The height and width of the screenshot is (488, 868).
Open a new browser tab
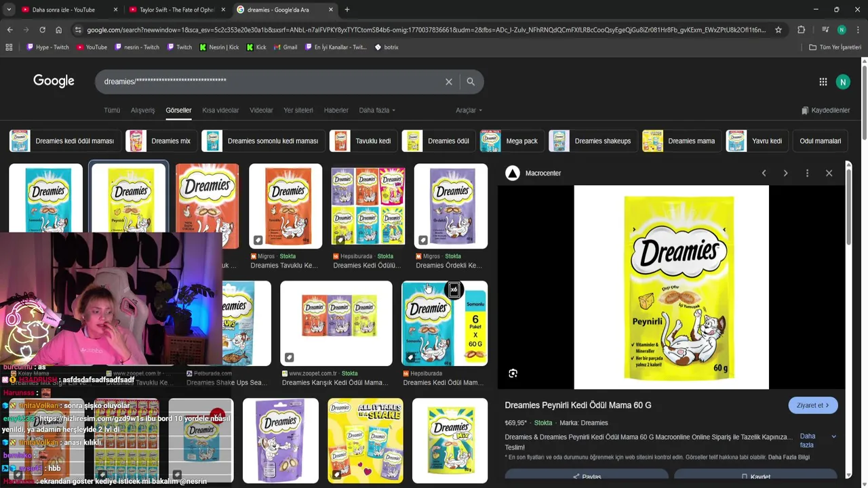(347, 9)
